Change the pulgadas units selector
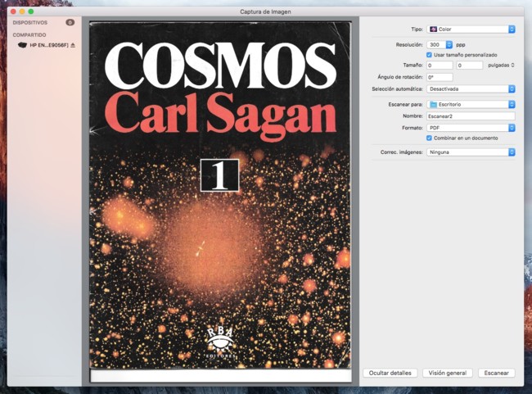 click(501, 65)
